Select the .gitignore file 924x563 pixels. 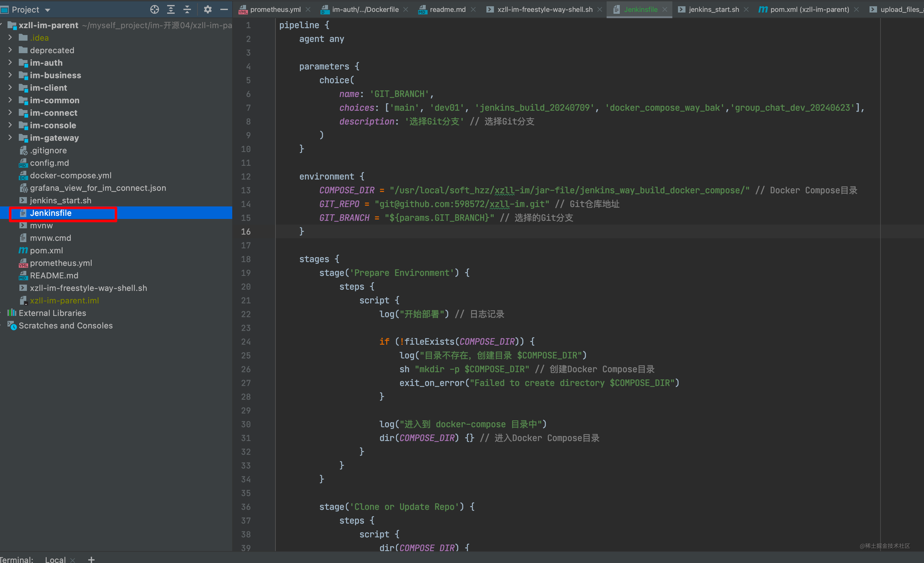pos(49,150)
